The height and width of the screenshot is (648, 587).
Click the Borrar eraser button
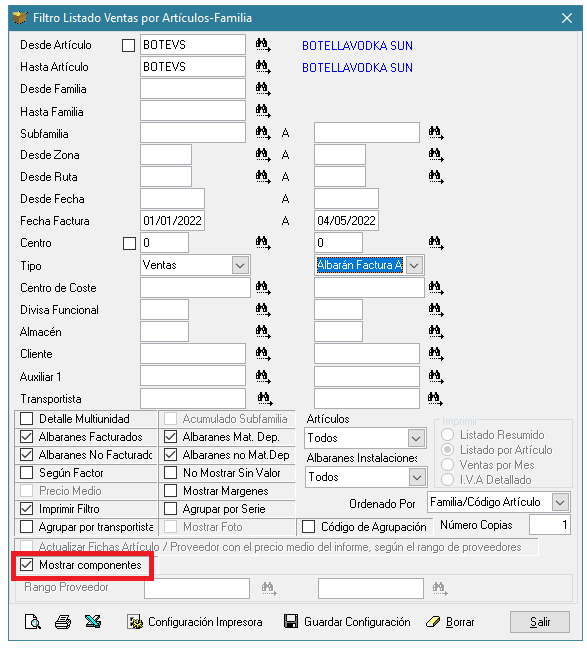click(450, 622)
